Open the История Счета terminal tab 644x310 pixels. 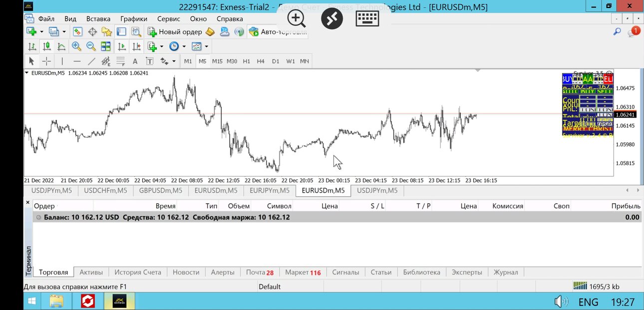138,272
